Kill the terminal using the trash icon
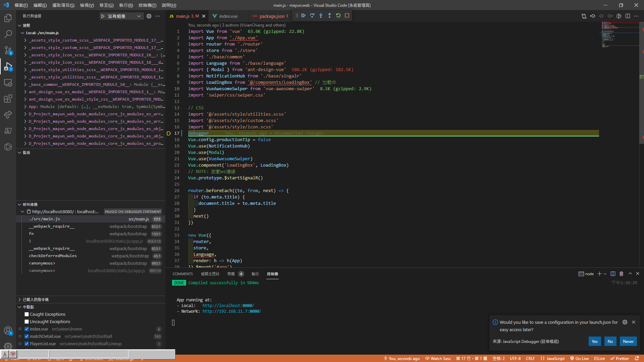Image resolution: width=644 pixels, height=362 pixels. 621,274
